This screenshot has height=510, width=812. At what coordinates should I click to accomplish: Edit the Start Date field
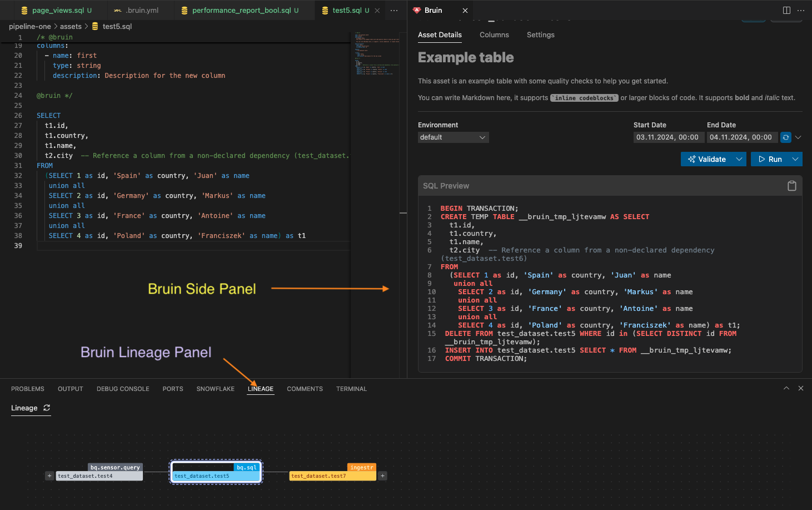click(x=668, y=137)
